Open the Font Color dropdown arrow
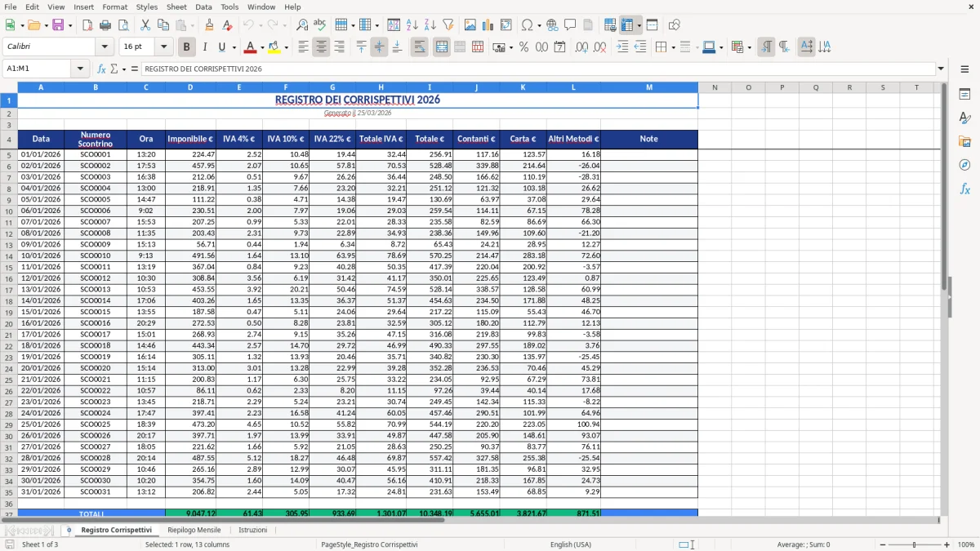Screen dimensions: 980x551 pos(261,47)
